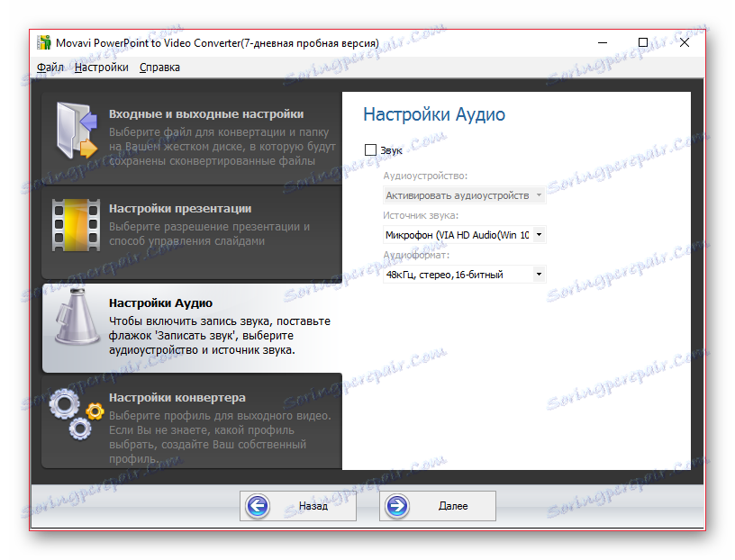Maximize the Movavi converter window
Image resolution: width=735 pixels, height=560 pixels.
(x=643, y=42)
